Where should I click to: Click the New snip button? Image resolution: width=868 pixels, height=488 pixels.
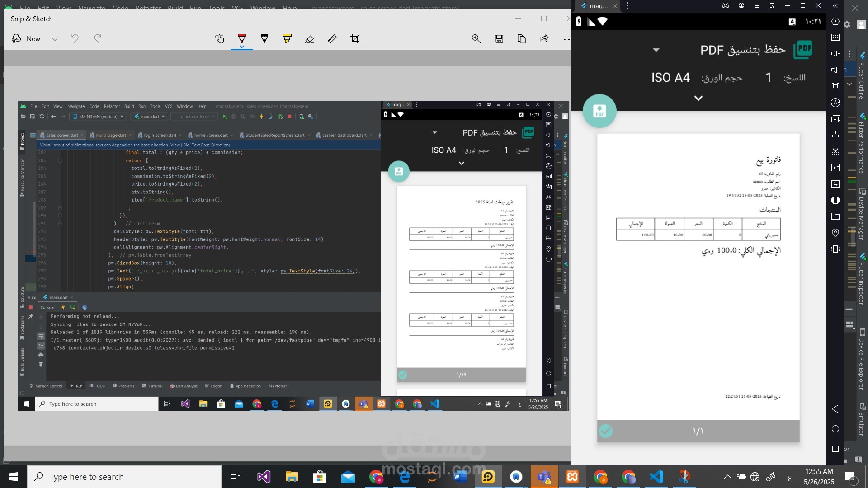pos(27,39)
